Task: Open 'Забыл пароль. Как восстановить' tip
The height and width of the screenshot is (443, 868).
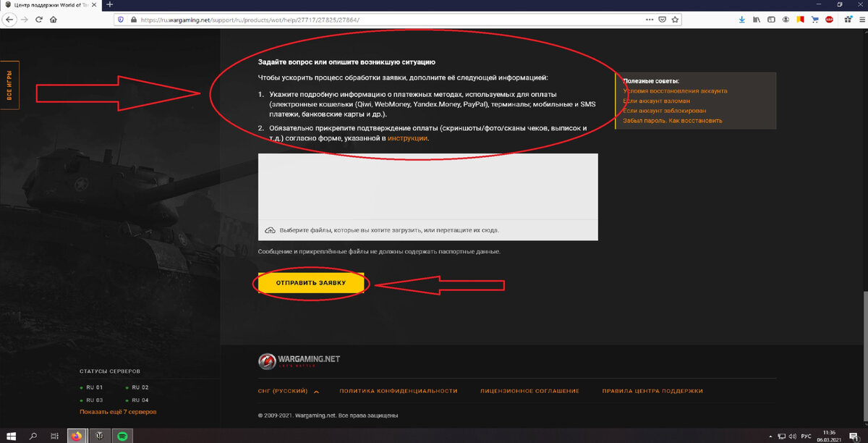Action: (672, 121)
